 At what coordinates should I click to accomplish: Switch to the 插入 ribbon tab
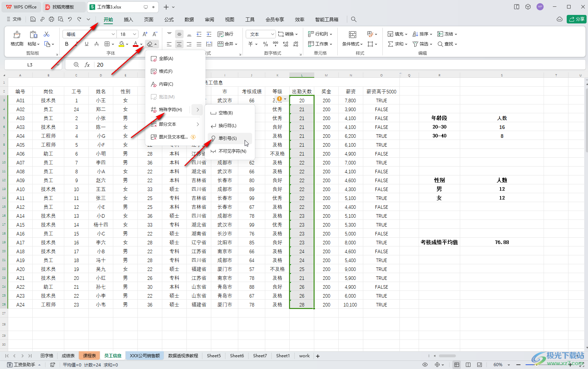click(x=128, y=20)
